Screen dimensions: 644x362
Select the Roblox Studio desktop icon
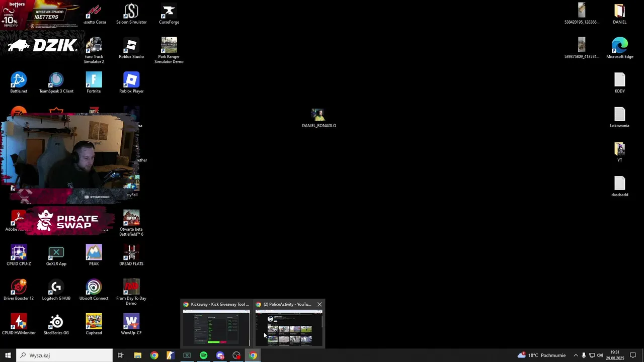point(131,48)
